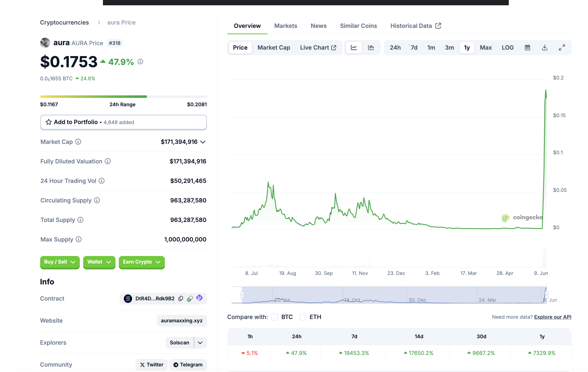Expand the Market Cap value chevron
Image resolution: width=588 pixels, height=372 pixels.
click(203, 142)
